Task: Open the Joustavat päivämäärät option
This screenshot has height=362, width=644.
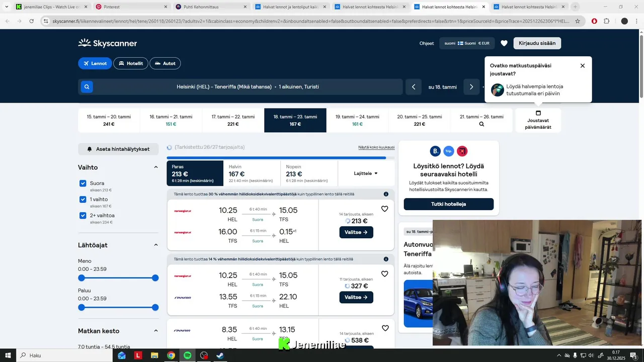Action: click(x=538, y=120)
